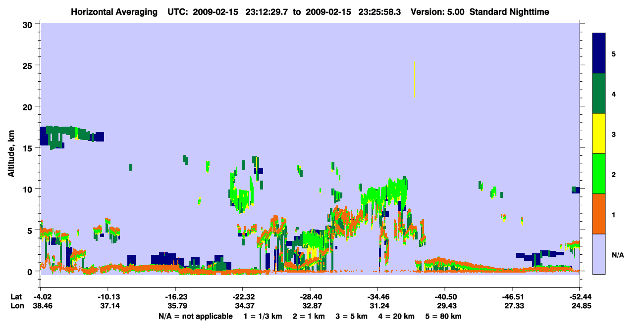
Task: Click the 5 km altitude tick label
Action: pyautogui.click(x=31, y=231)
